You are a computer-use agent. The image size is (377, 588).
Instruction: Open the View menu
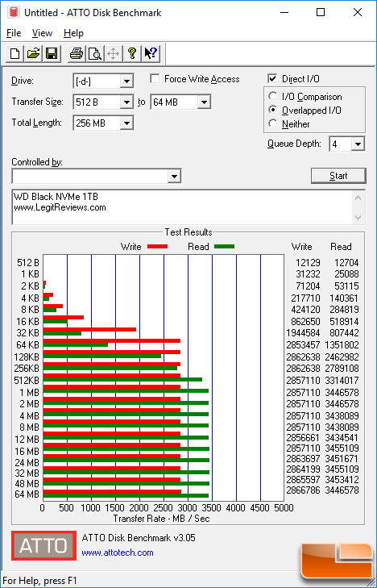42,33
